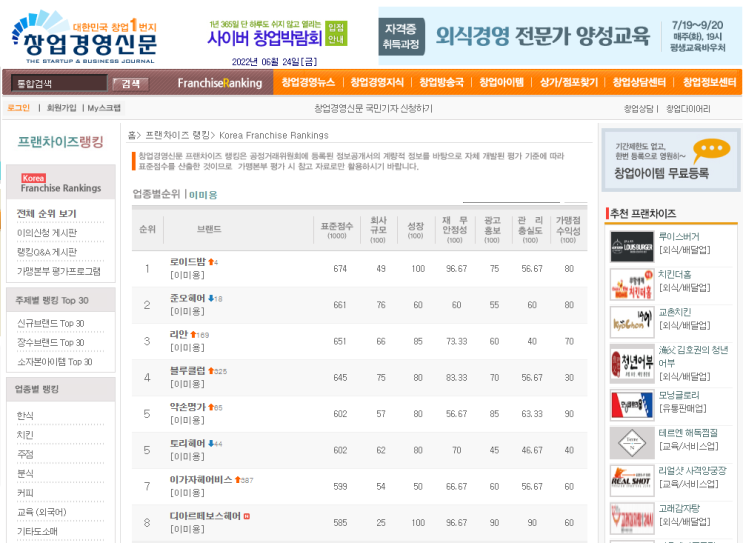Open brand 준오헤어 in rankings
Screen dimensions: 743x543
(x=188, y=298)
